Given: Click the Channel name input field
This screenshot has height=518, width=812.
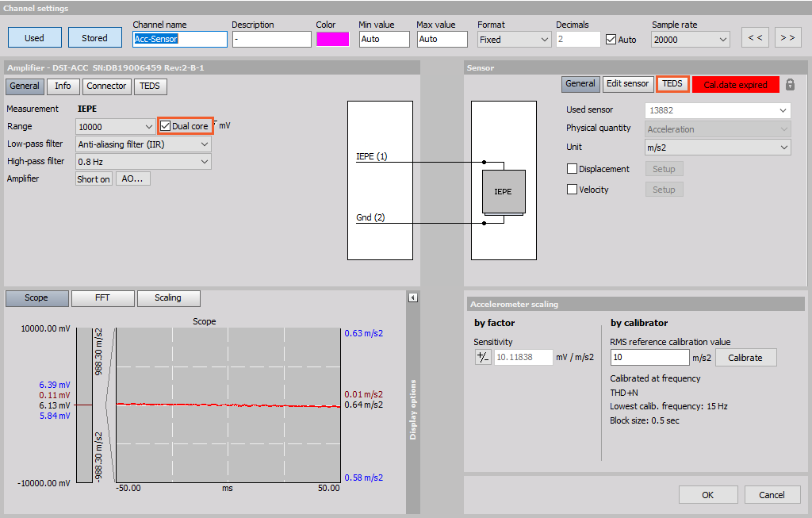Looking at the screenshot, I should click(x=180, y=40).
